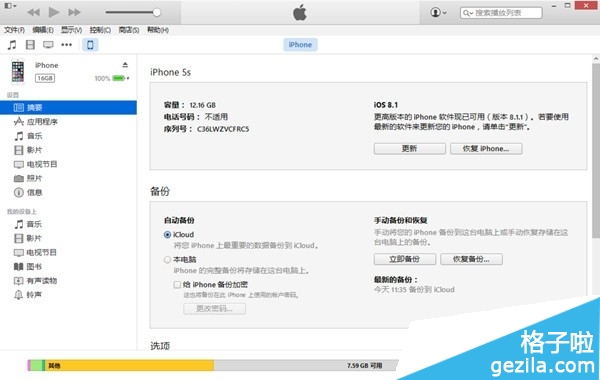
Task: Open the 文件(F) menu
Action: (14, 30)
